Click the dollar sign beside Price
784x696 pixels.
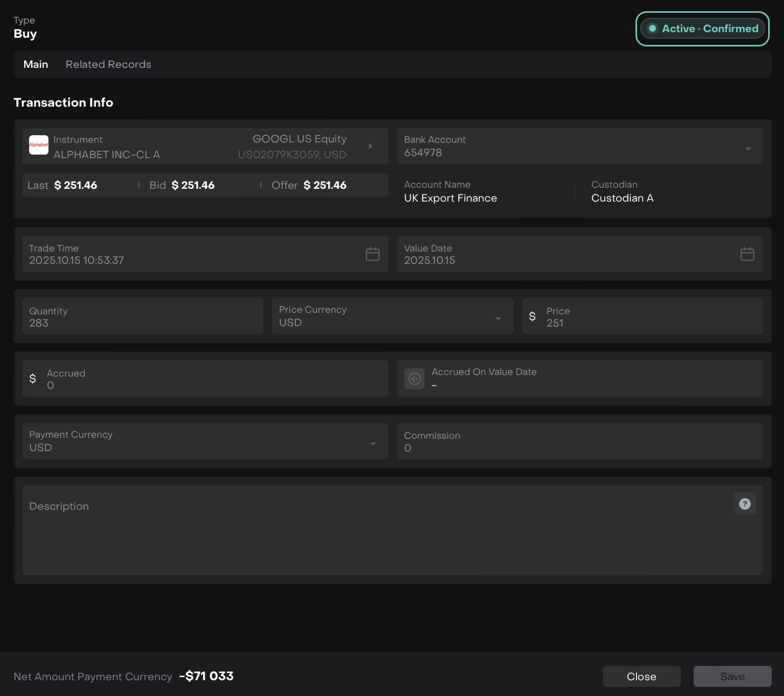pos(532,316)
